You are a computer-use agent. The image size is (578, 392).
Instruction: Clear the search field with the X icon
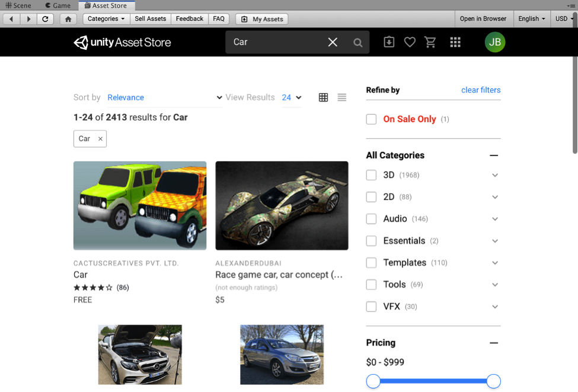pos(333,42)
